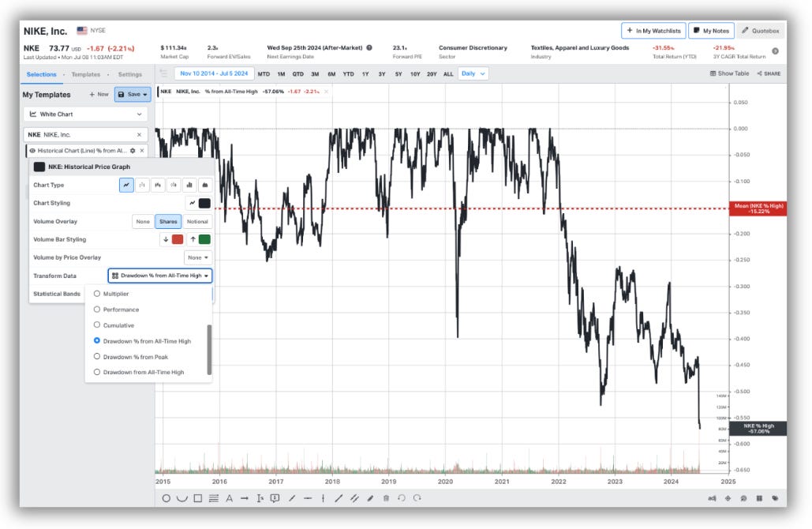Viewport: 812px width, 529px height.
Task: Select the short line segment tool
Action: [x=292, y=498]
